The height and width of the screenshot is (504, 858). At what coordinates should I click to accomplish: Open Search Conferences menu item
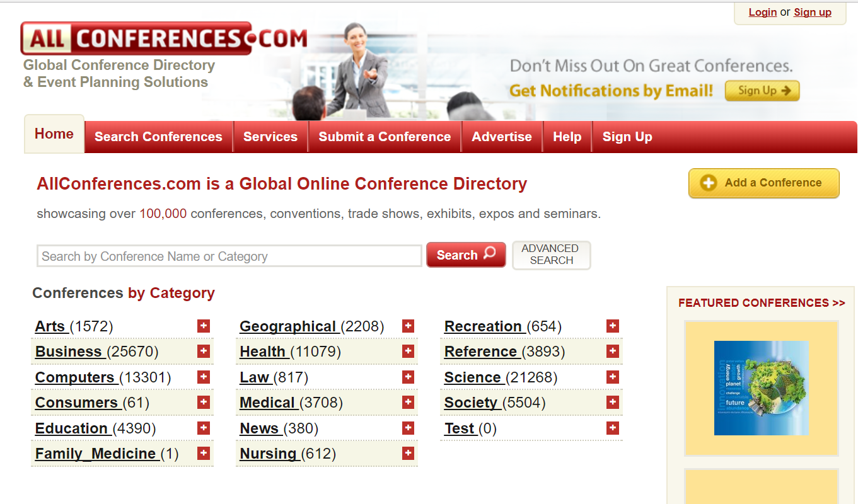click(158, 137)
